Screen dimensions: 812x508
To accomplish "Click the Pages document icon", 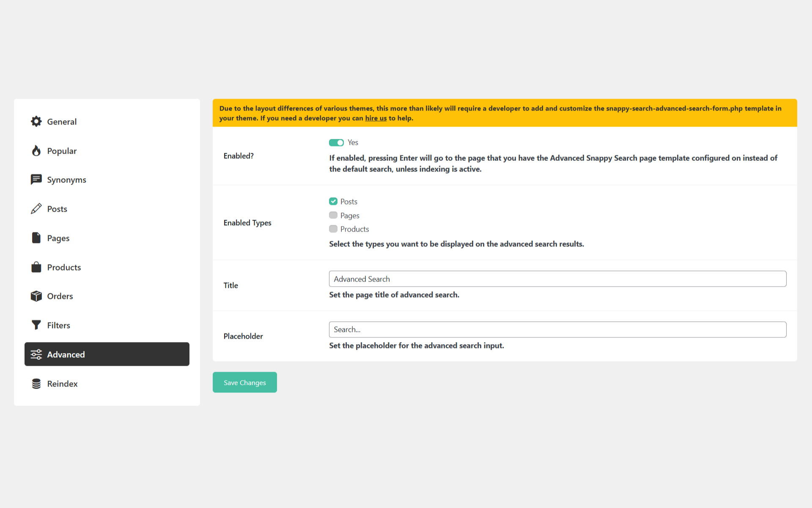I will click(36, 238).
